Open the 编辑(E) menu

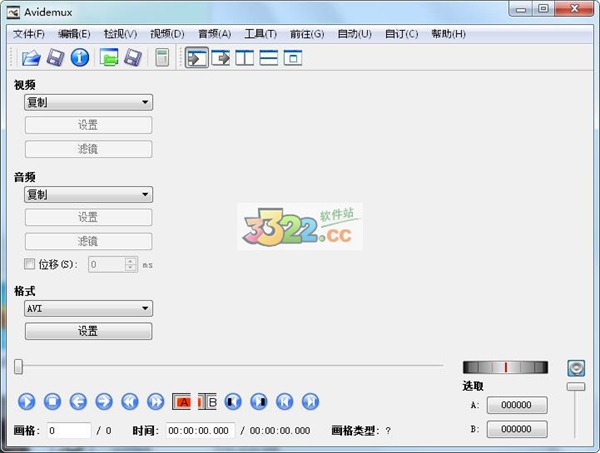tap(74, 34)
